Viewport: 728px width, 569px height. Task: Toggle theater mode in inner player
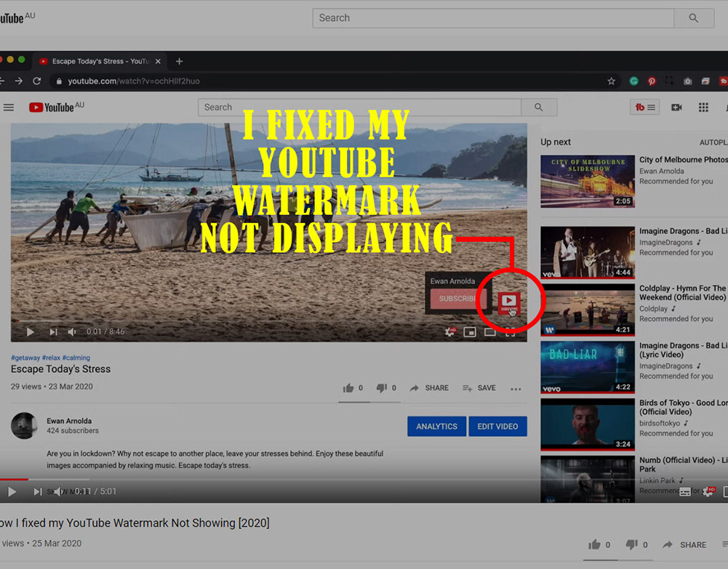(x=490, y=332)
